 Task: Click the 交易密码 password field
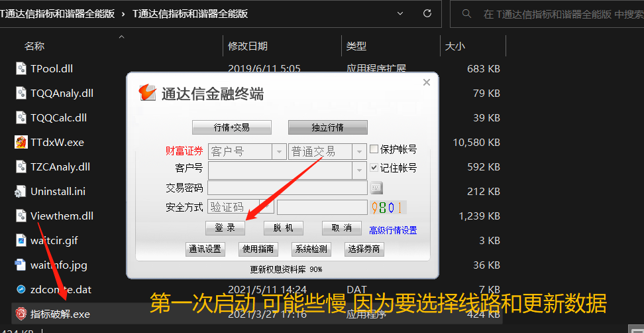pyautogui.click(x=288, y=188)
